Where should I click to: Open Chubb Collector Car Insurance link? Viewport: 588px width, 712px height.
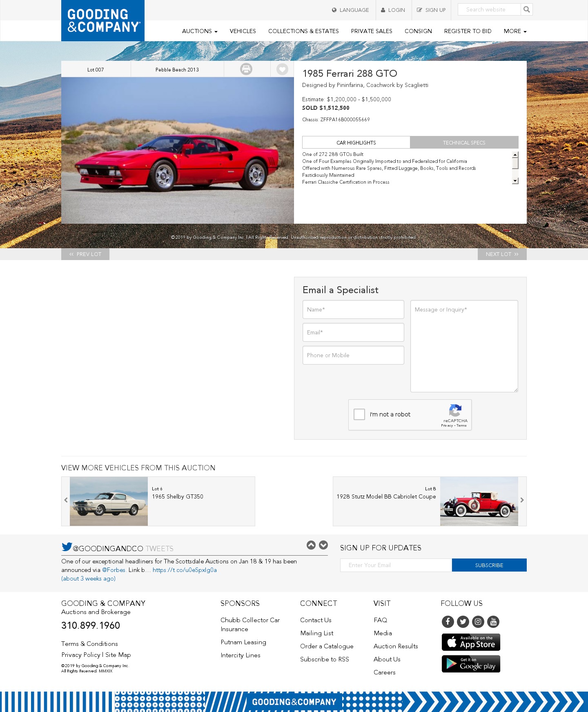[250, 625]
